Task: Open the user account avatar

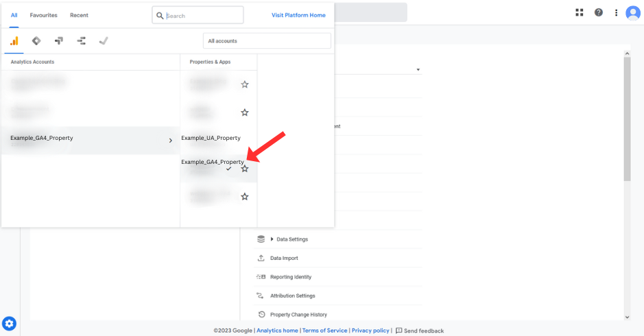Action: (632, 13)
